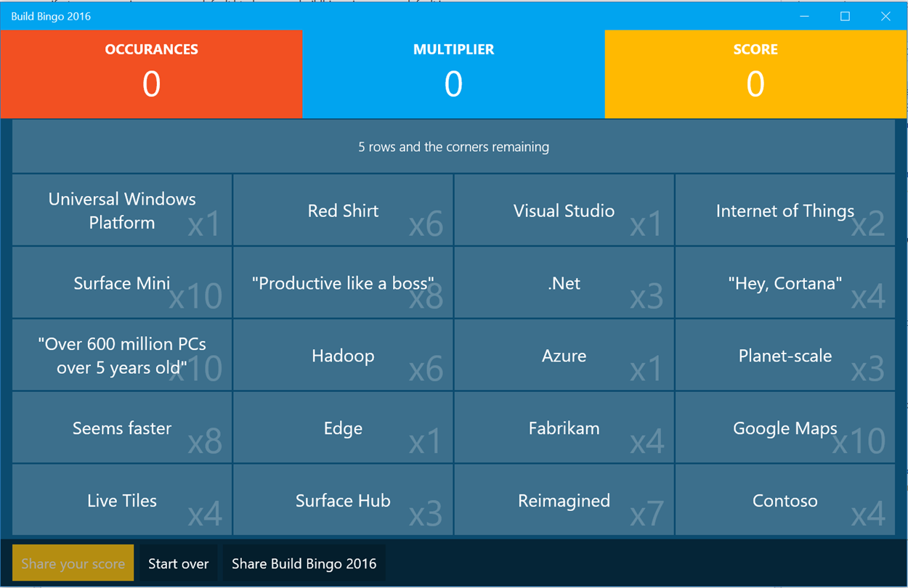Toggle the Live Tiles square
Screen dimensions: 908x588
click(x=122, y=501)
